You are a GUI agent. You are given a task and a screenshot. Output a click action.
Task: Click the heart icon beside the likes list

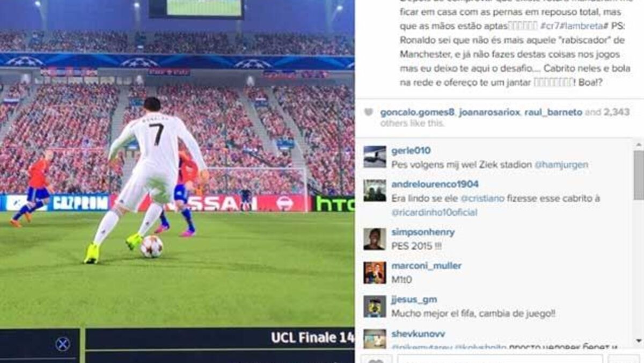368,113
